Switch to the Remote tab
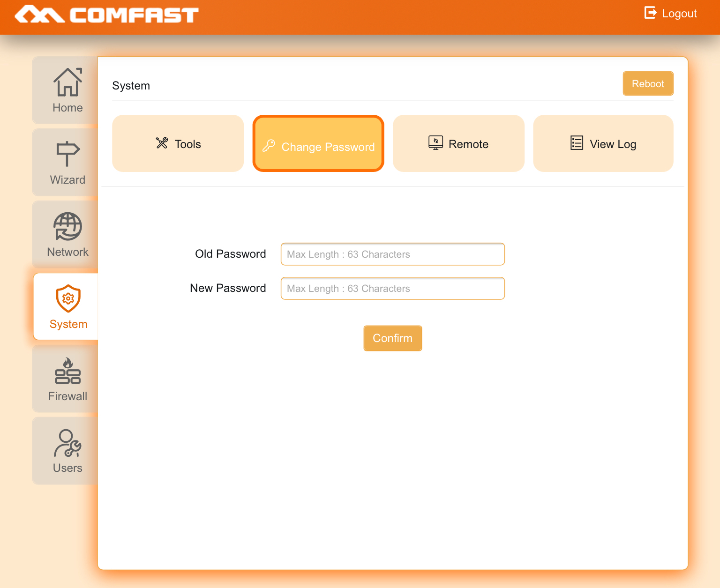 click(x=458, y=143)
